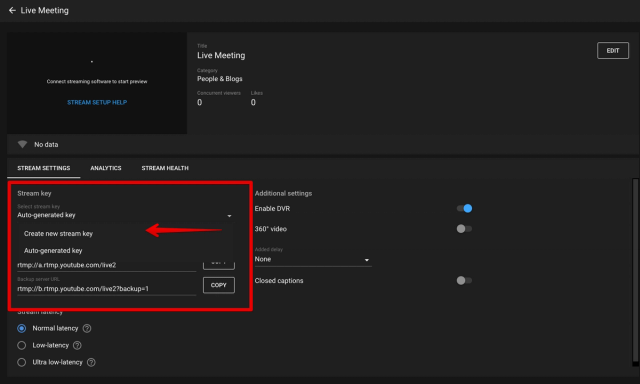Disable the Enable DVR toggle

coord(464,209)
